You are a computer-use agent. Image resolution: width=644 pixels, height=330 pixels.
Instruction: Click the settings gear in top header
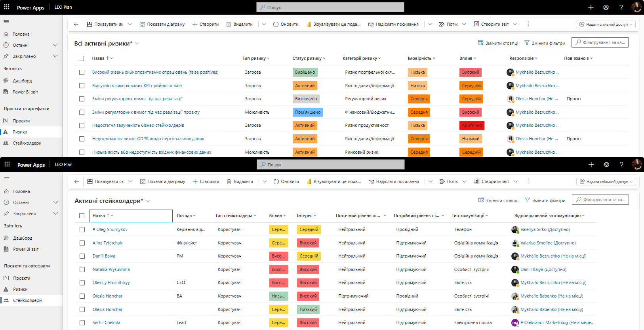(606, 7)
